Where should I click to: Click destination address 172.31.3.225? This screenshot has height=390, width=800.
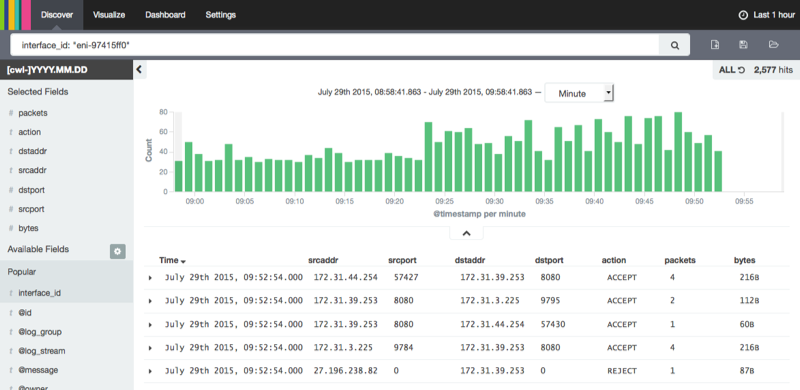490,301
